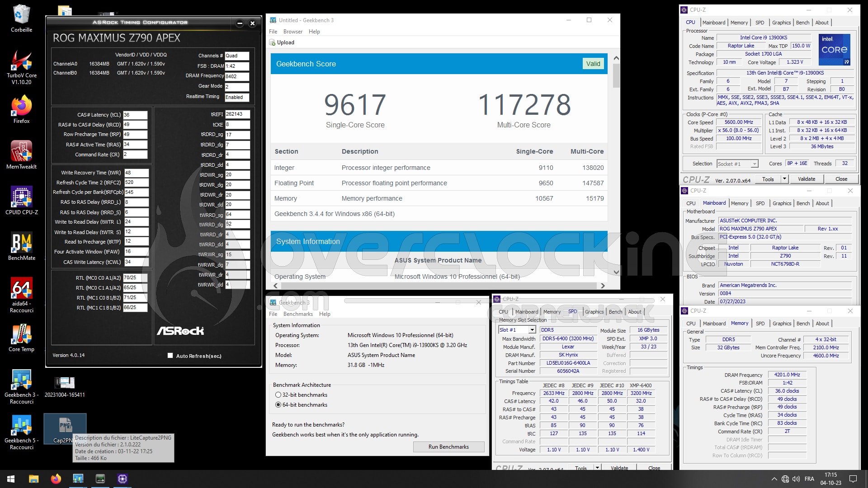
Task: Launch the TurboV Core desktop icon
Action: click(x=21, y=67)
